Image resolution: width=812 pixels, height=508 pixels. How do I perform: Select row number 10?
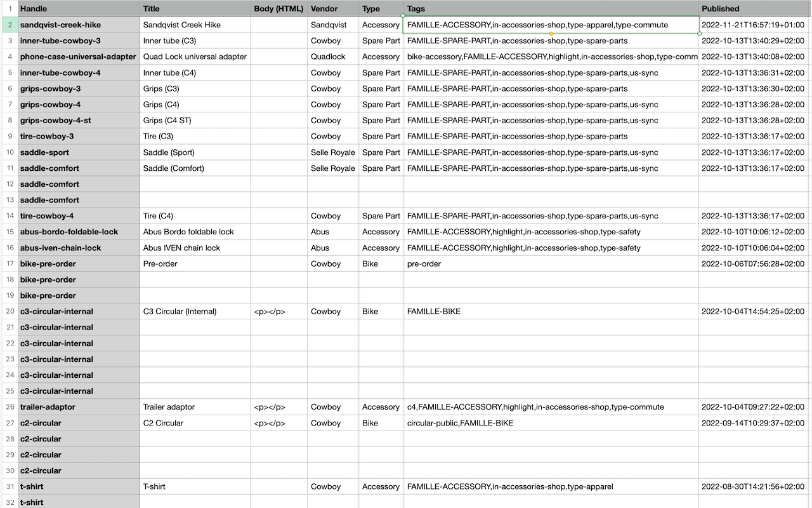(10, 152)
